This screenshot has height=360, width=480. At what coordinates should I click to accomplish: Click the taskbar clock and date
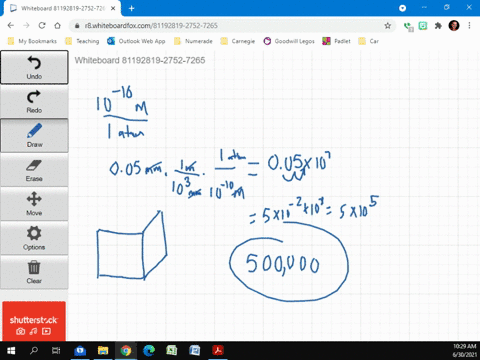(464, 350)
